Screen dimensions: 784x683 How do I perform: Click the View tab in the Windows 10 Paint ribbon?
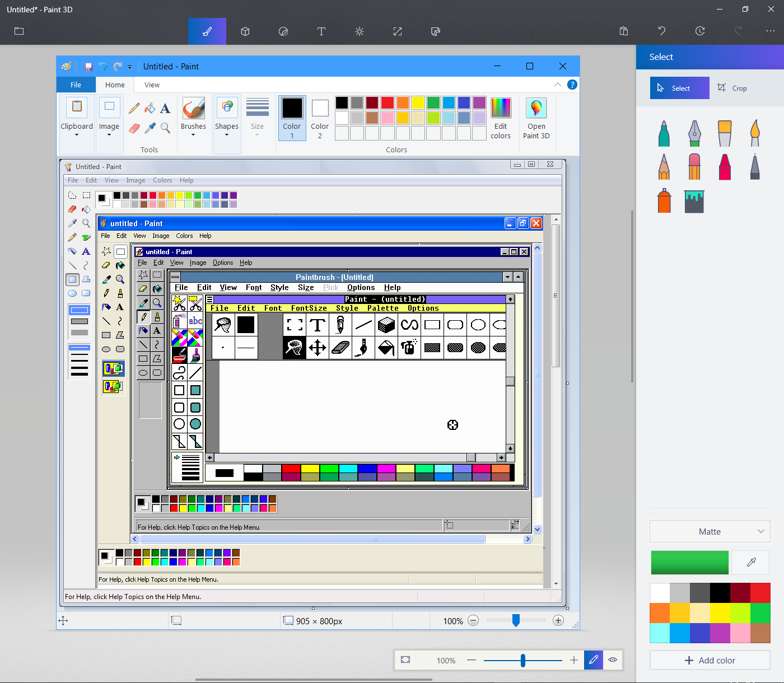152,85
